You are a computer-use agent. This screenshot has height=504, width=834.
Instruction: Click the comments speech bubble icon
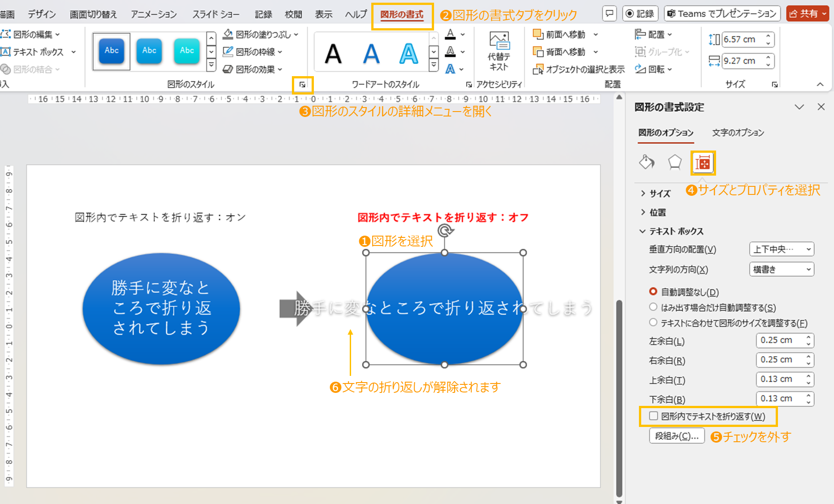609,13
